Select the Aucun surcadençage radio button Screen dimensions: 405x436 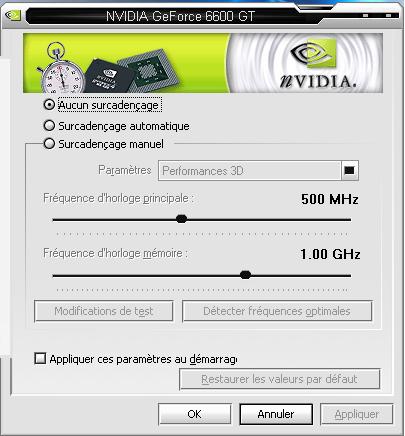(x=49, y=105)
